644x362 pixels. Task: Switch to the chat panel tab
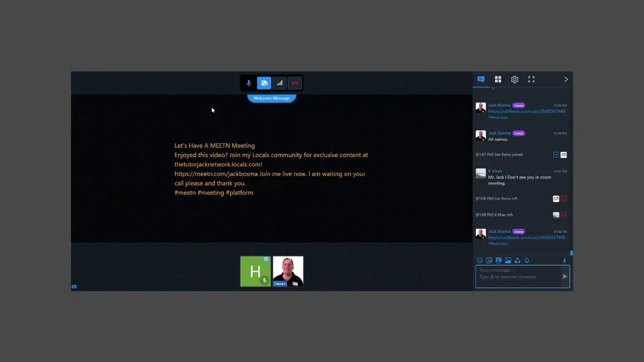click(481, 79)
